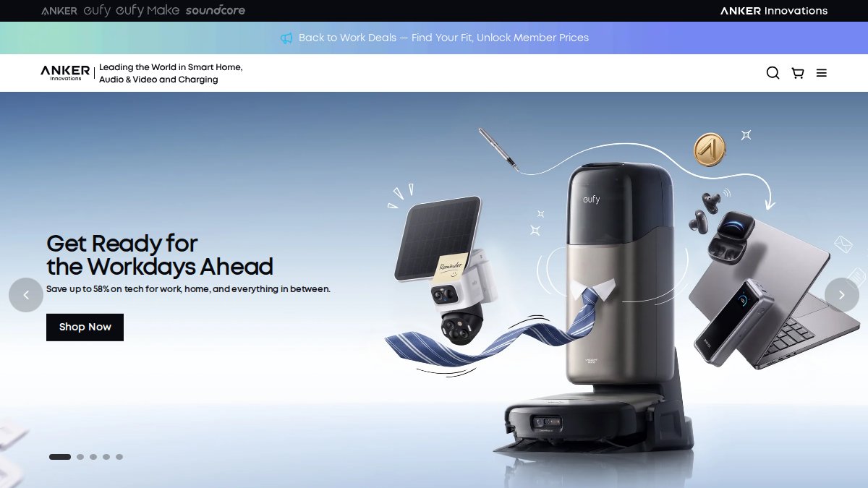Click the Shop Now button
Image resolution: width=868 pixels, height=488 pixels.
coord(85,327)
